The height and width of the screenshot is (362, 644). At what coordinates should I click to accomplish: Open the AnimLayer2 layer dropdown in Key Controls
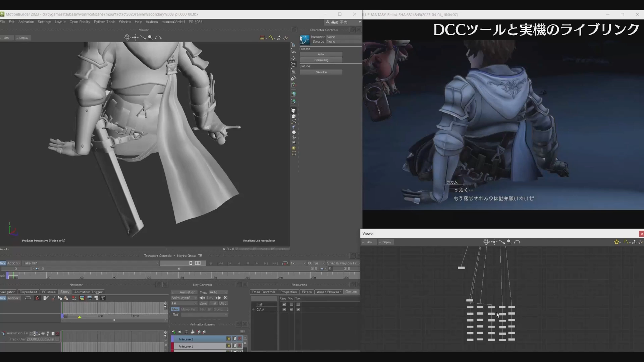184,298
